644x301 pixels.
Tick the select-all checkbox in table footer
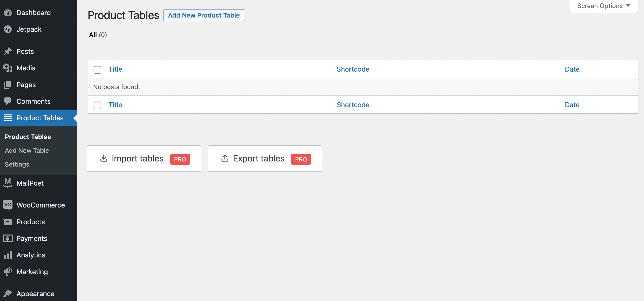(97, 105)
